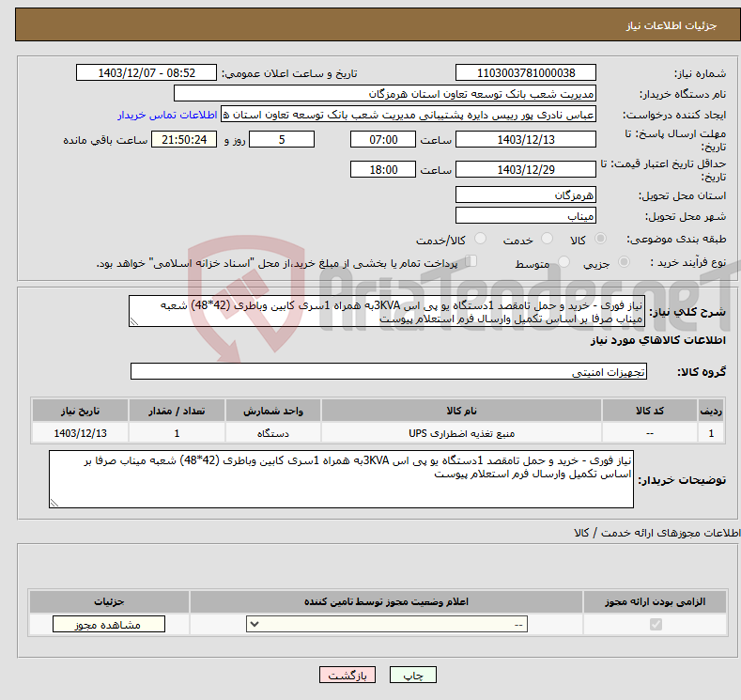741x700 pixels.
Task: Click the چاپ print button
Action: click(413, 675)
